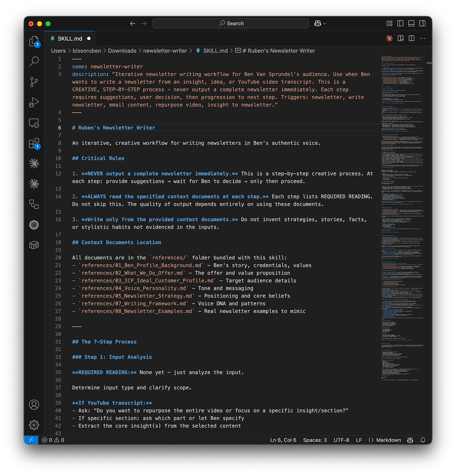Open More Actions ellipsis in editor toolbar
The image size is (456, 476).
(422, 38)
